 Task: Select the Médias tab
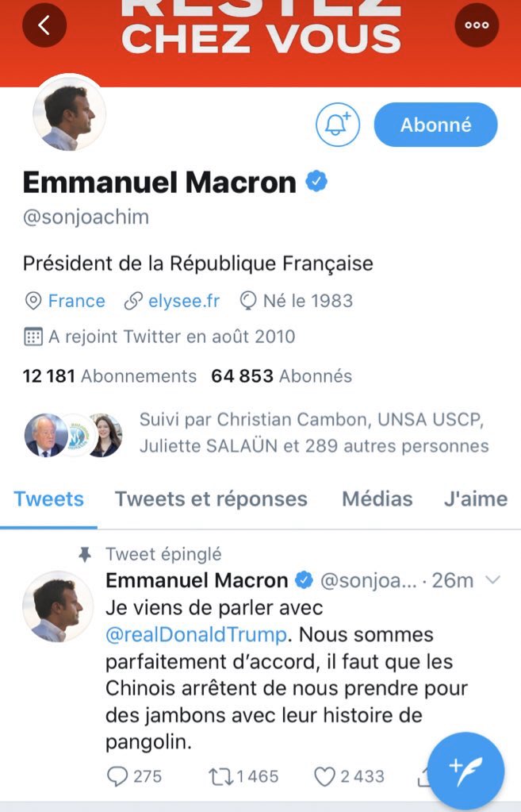pyautogui.click(x=377, y=499)
